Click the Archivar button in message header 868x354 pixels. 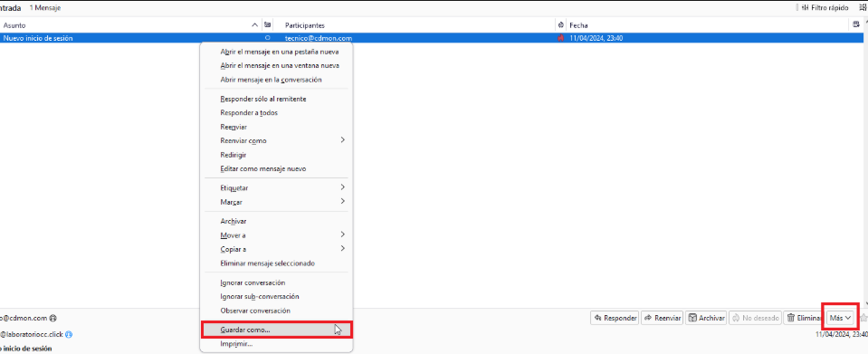pyautogui.click(x=706, y=318)
